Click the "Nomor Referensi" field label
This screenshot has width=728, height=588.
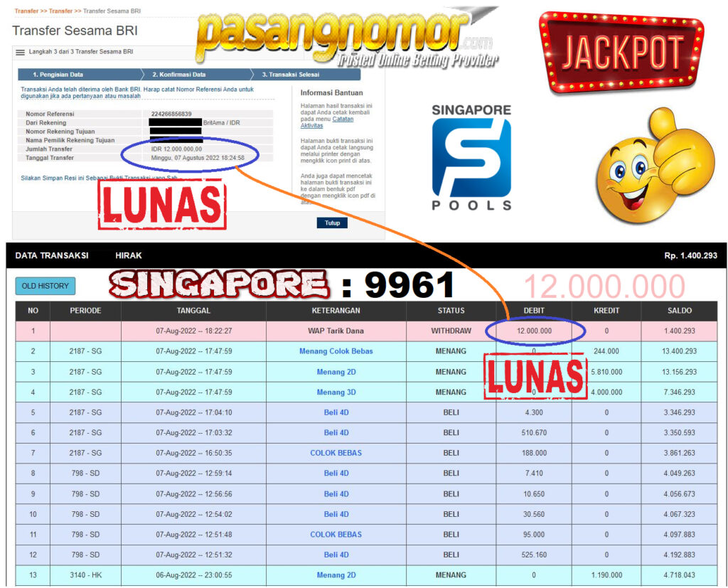point(50,114)
